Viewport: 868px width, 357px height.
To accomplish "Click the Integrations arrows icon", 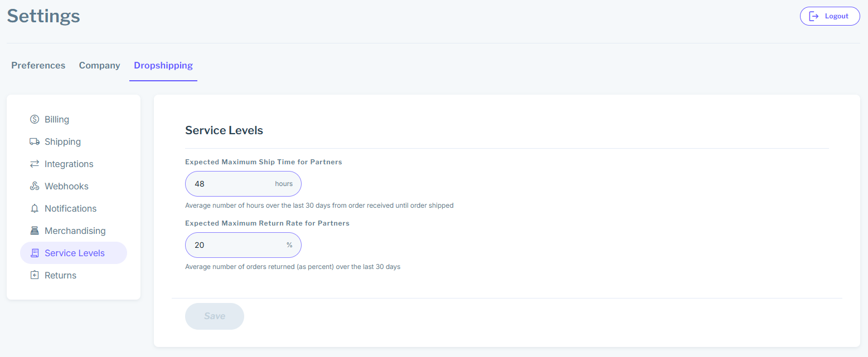I will click(35, 164).
